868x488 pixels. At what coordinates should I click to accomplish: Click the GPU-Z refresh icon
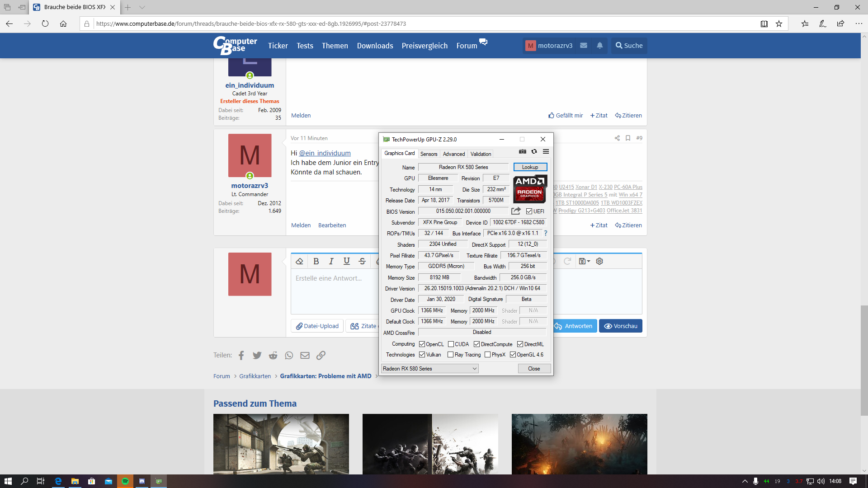pos(534,152)
